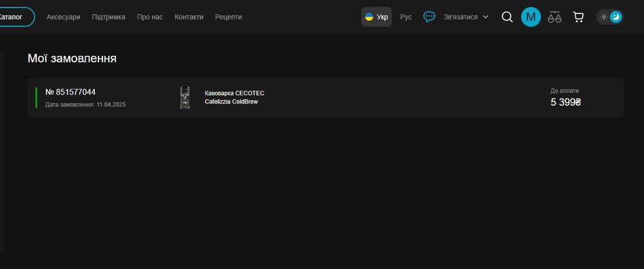
Task: Go to Аксесуари menu item
Action: pyautogui.click(x=64, y=17)
